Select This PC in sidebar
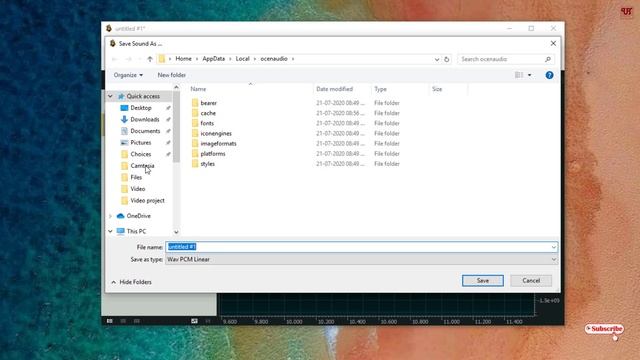Viewport: 640px width, 360px height. (x=136, y=231)
